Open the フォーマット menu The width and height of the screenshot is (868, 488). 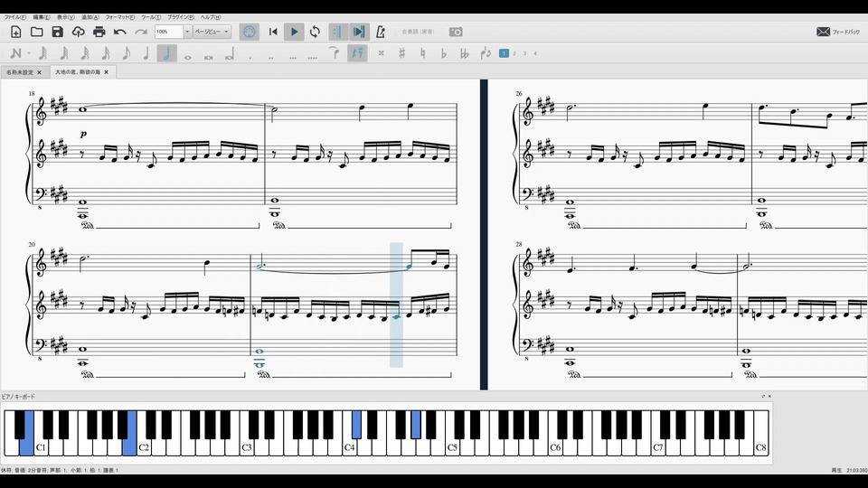(x=120, y=17)
